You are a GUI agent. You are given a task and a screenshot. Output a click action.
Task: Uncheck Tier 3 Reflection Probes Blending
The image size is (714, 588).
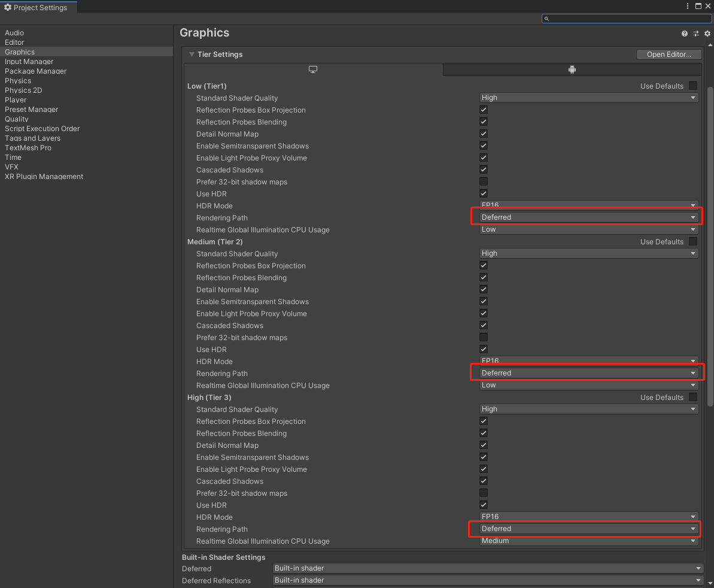point(484,433)
